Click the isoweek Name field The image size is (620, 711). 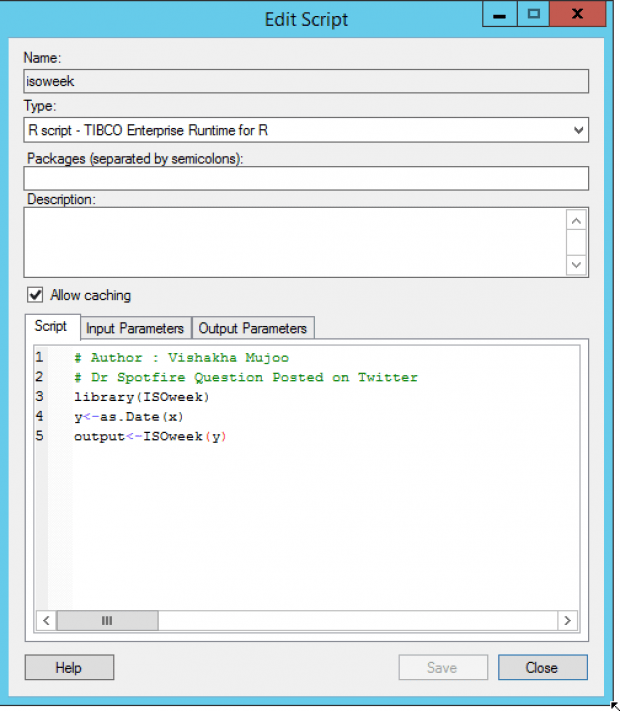[306, 81]
